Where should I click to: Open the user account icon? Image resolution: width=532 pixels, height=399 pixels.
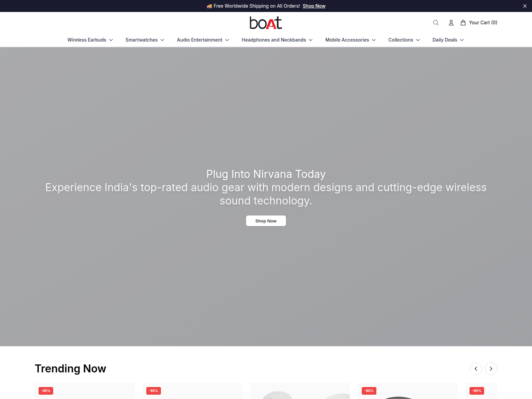tap(451, 23)
